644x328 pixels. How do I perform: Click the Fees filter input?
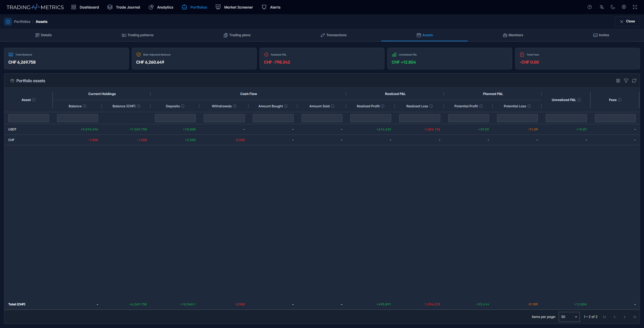pyautogui.click(x=615, y=118)
